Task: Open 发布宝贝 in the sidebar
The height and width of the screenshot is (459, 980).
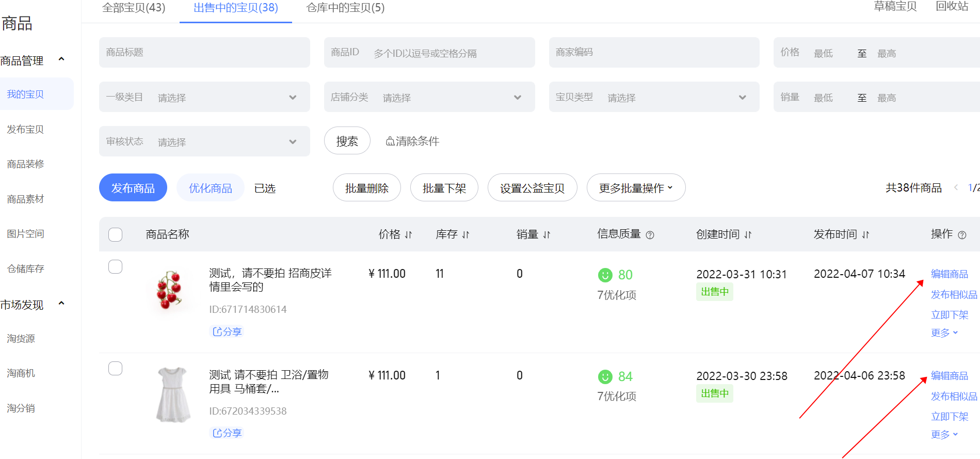Action: tap(25, 130)
